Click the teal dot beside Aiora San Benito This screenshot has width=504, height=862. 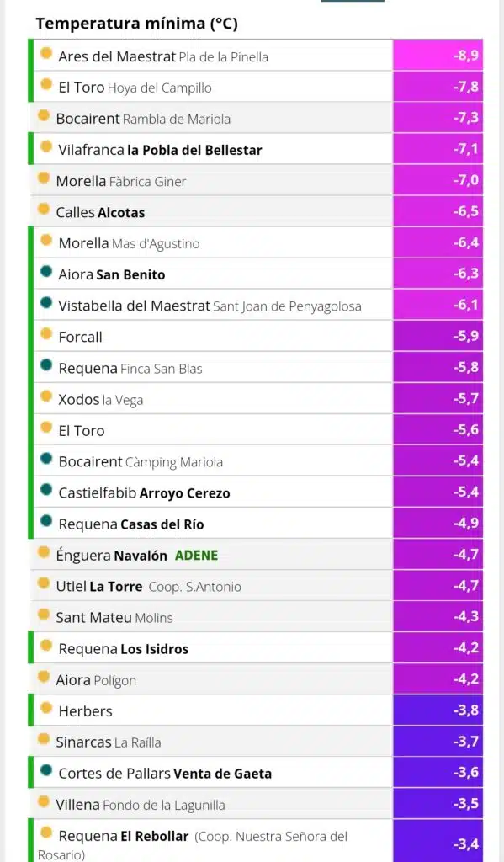click(47, 271)
